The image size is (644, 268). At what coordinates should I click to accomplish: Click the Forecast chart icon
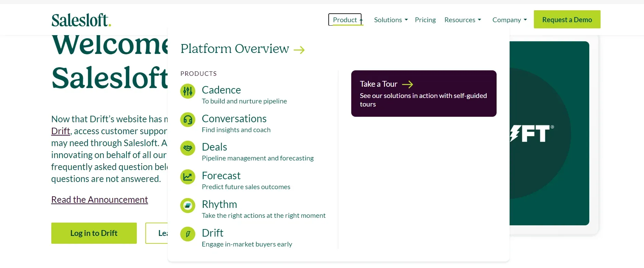coord(188,177)
